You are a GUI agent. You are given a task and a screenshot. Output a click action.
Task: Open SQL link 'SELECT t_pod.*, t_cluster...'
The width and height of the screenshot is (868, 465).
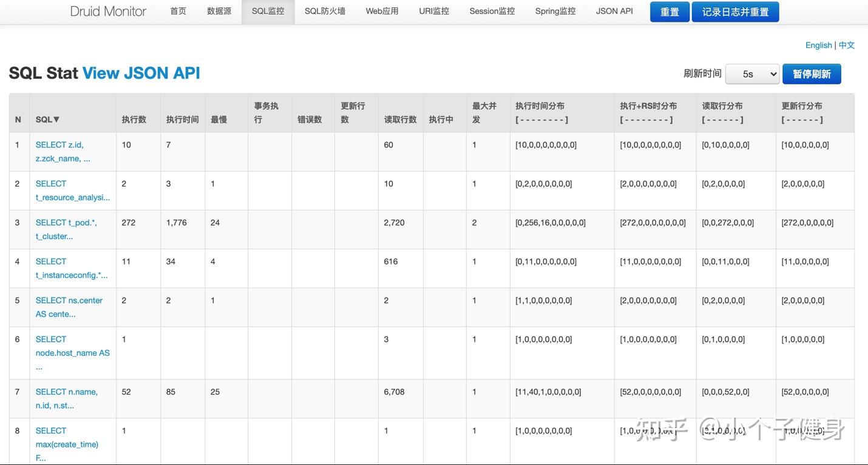(66, 229)
